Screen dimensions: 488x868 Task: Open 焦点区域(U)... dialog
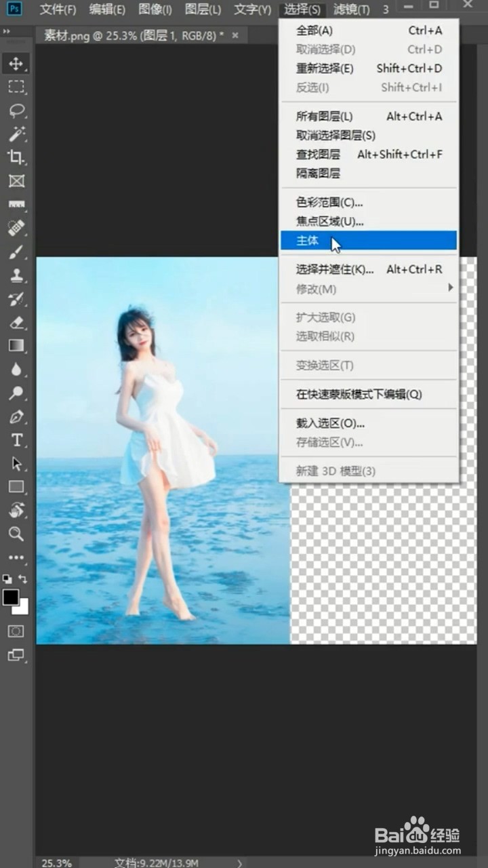point(369,221)
